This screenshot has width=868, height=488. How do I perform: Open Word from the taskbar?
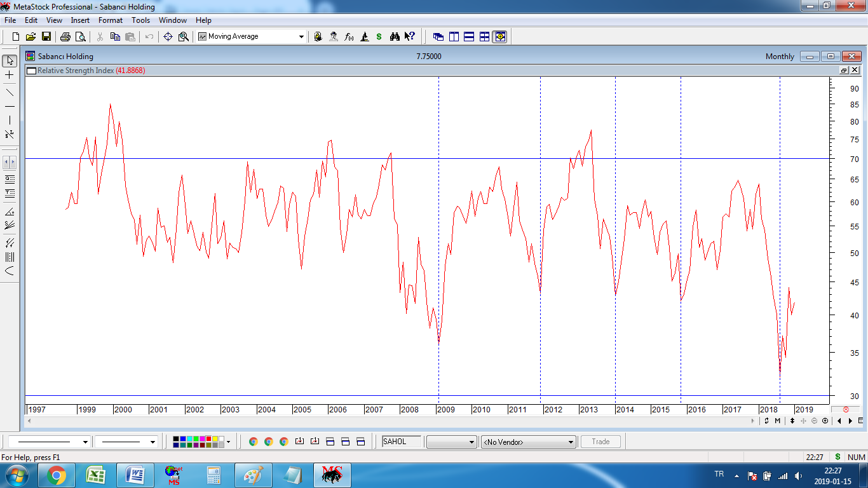point(135,475)
